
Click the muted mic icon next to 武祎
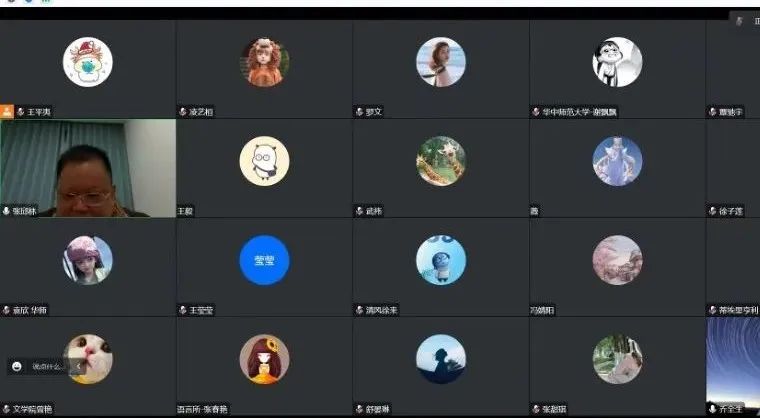360,211
